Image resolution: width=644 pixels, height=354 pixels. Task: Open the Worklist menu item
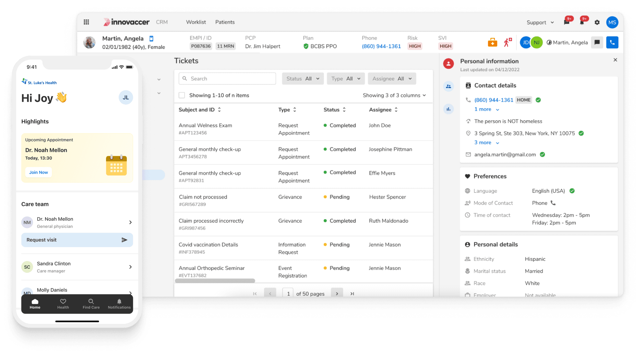[196, 22]
